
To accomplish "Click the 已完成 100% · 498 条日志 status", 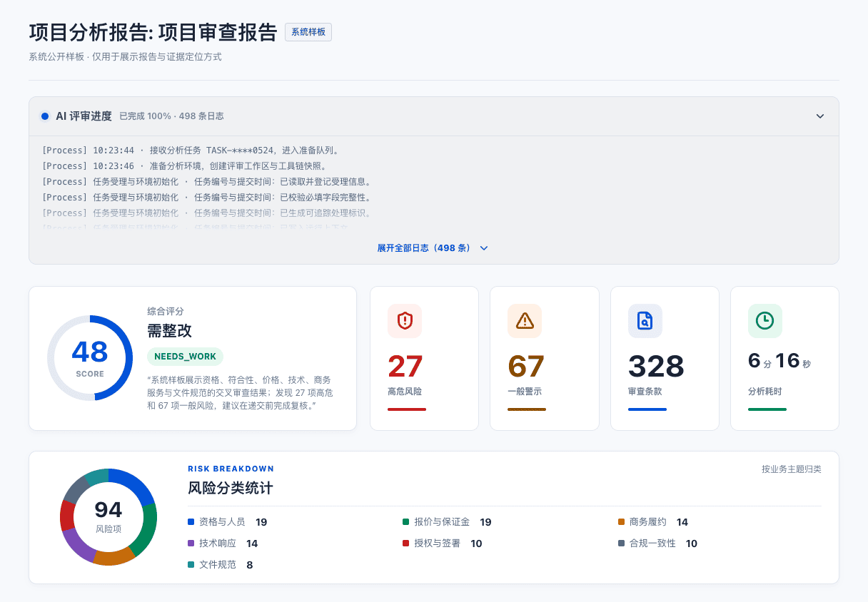I will pyautogui.click(x=171, y=116).
